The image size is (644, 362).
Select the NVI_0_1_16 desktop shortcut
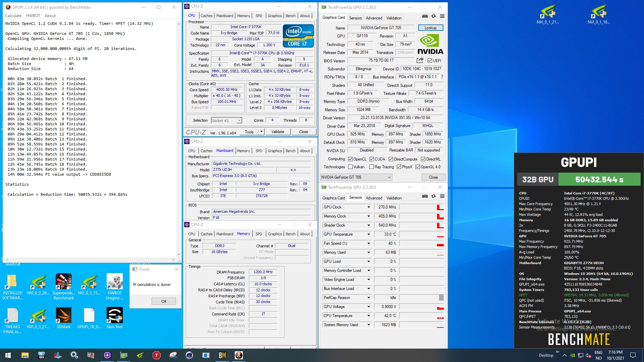[599, 15]
